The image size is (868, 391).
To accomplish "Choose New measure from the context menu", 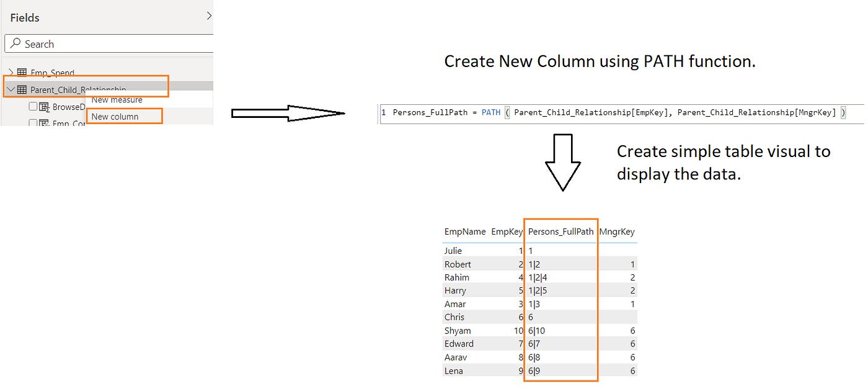I will coord(118,99).
